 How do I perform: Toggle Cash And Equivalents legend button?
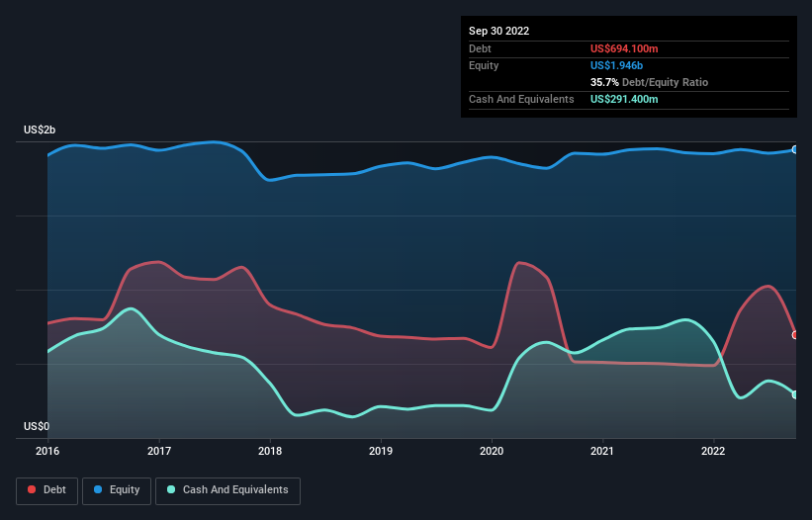click(227, 491)
